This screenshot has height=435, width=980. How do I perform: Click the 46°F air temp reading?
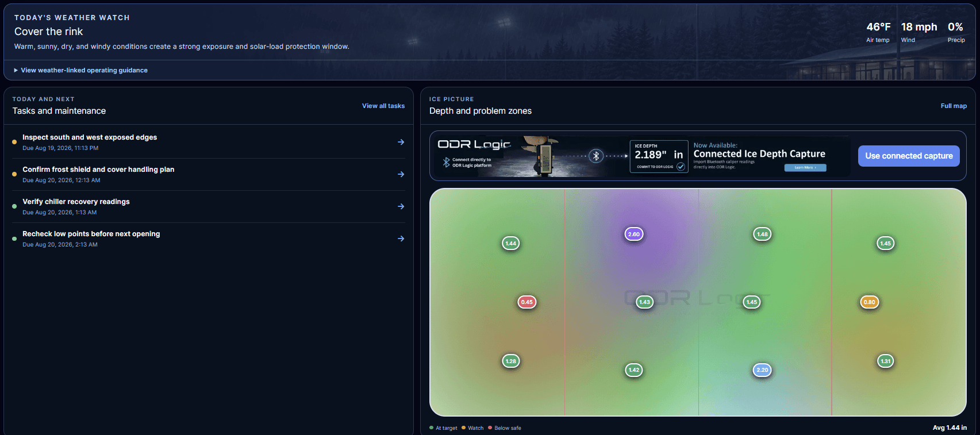pos(878,32)
